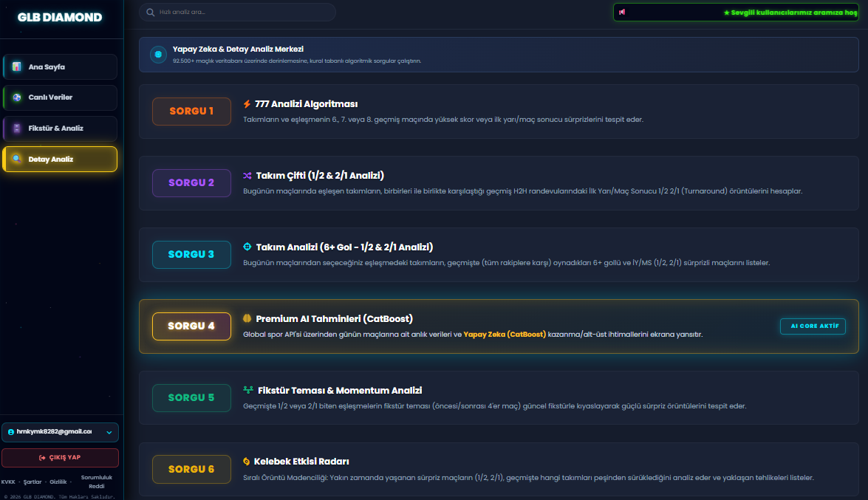Open Fikstür & Analiz page
Image resolution: width=868 pixels, height=500 pixels.
click(x=60, y=129)
